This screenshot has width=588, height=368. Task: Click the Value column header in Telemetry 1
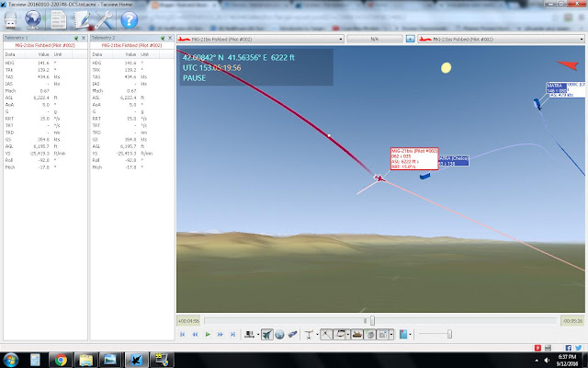(x=39, y=54)
